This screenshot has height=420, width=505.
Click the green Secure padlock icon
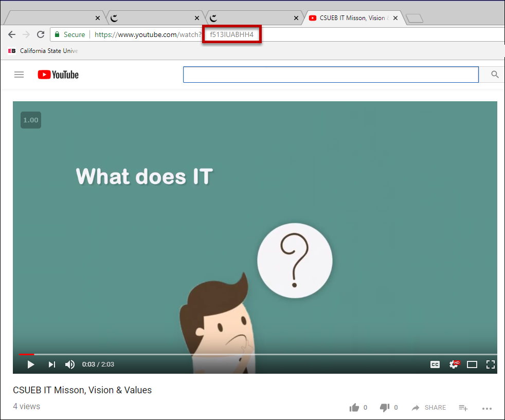57,34
